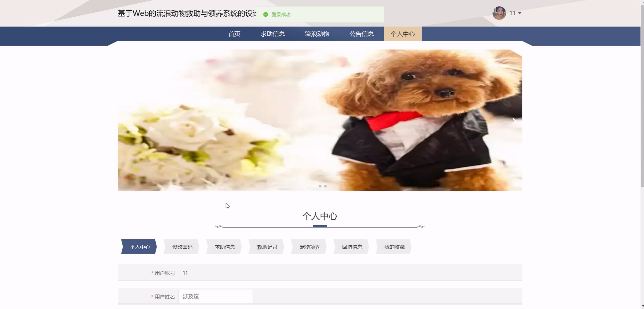The image size is (644, 309).
Task: Select the second carousel indicator dot
Action: click(x=320, y=186)
